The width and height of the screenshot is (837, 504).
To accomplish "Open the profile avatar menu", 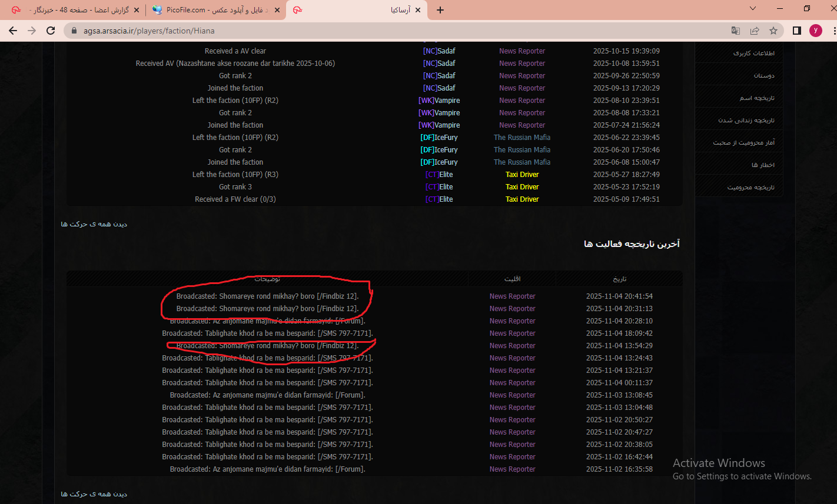I will 815,31.
